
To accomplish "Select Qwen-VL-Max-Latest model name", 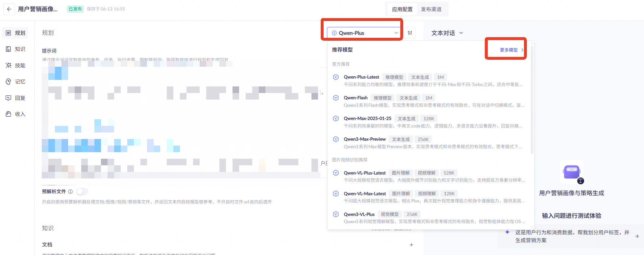I will [x=365, y=194].
